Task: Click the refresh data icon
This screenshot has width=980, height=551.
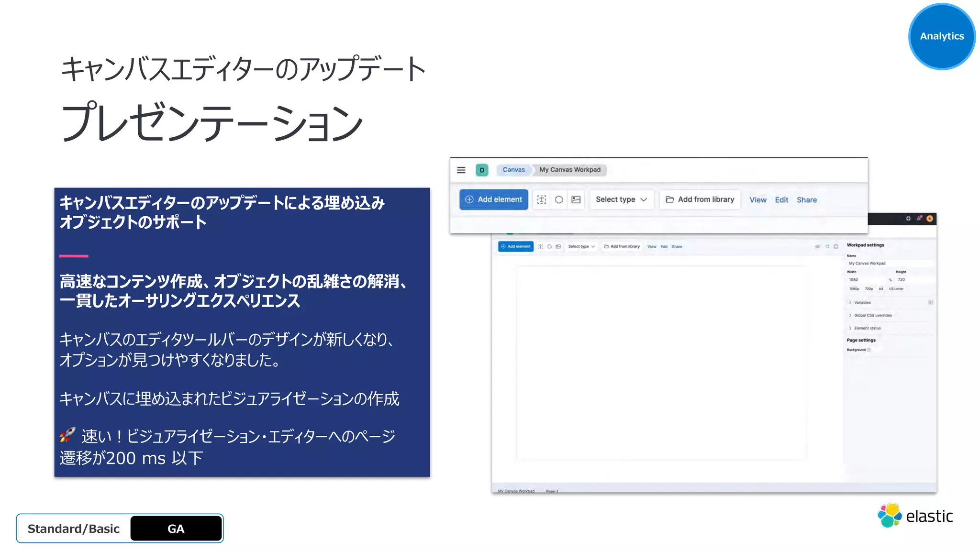Action: [827, 247]
